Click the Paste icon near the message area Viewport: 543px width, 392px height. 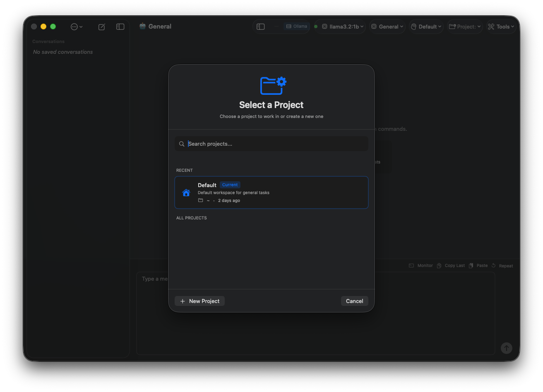point(471,265)
